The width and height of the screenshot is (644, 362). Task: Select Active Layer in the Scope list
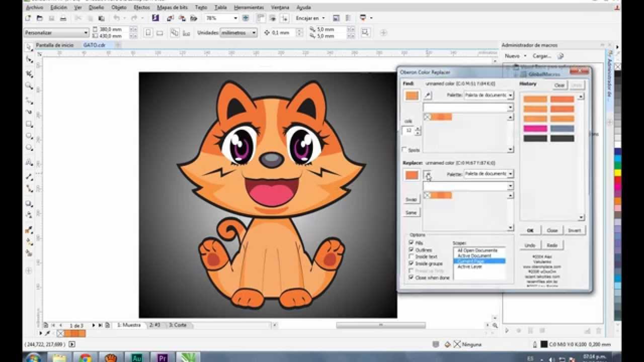click(470, 266)
